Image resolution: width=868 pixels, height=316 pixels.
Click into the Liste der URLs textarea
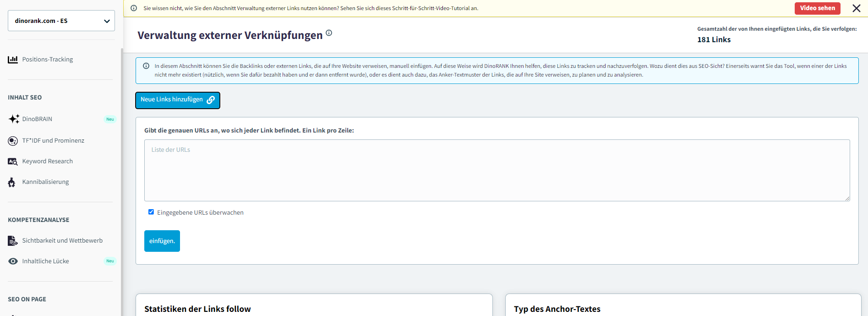click(x=497, y=170)
